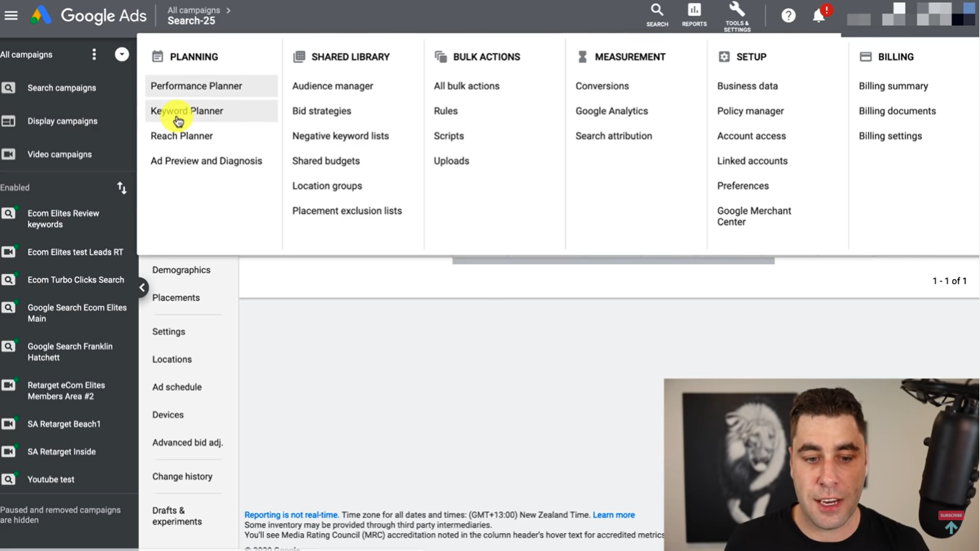Open Preferences
The height and width of the screenshot is (551, 980).
[x=743, y=186]
